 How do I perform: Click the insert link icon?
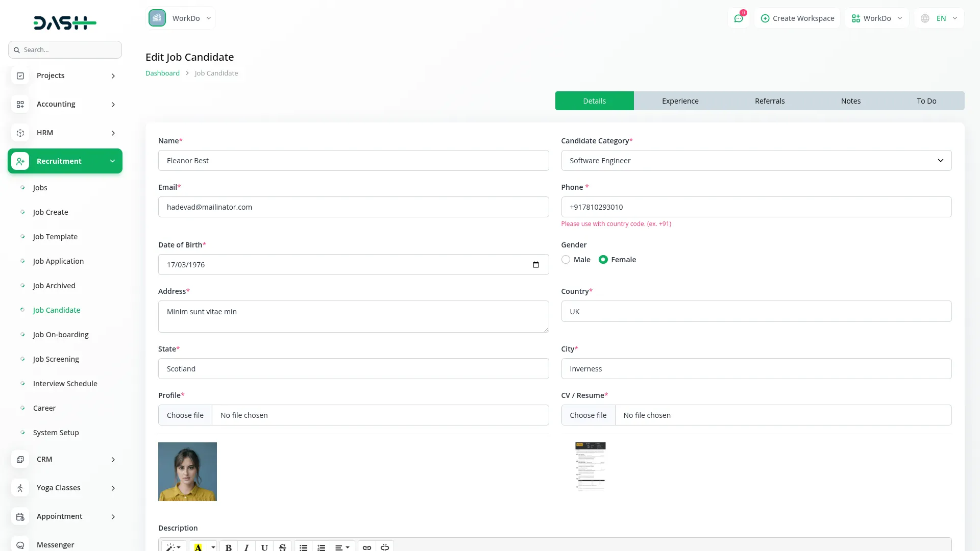(x=366, y=547)
